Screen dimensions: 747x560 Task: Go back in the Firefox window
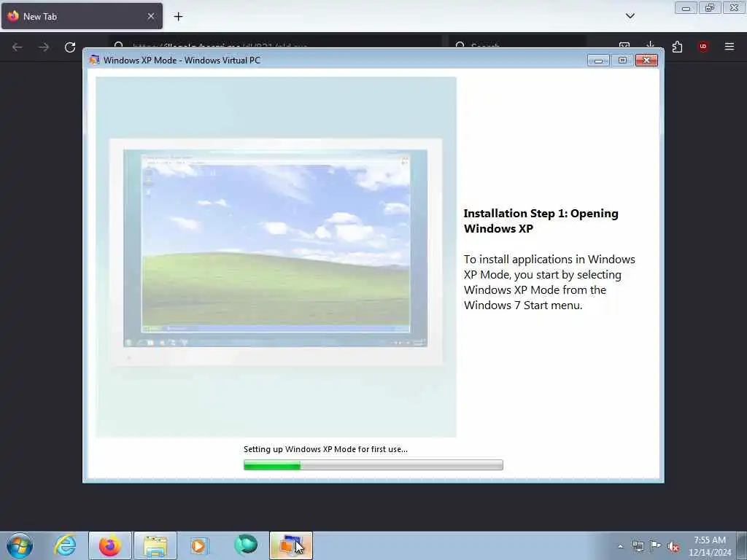[x=18, y=47]
